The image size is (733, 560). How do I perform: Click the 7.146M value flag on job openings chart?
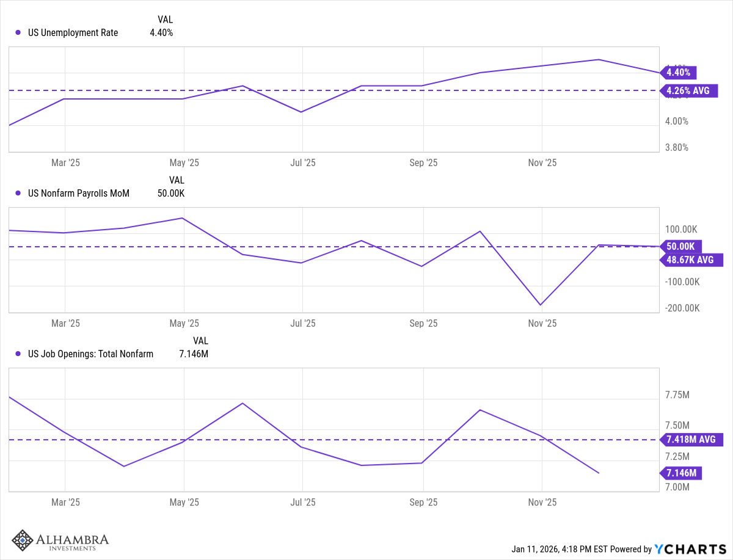[x=681, y=473]
